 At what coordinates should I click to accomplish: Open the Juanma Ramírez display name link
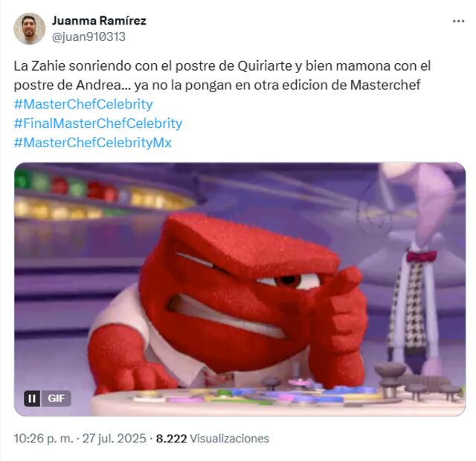click(99, 21)
